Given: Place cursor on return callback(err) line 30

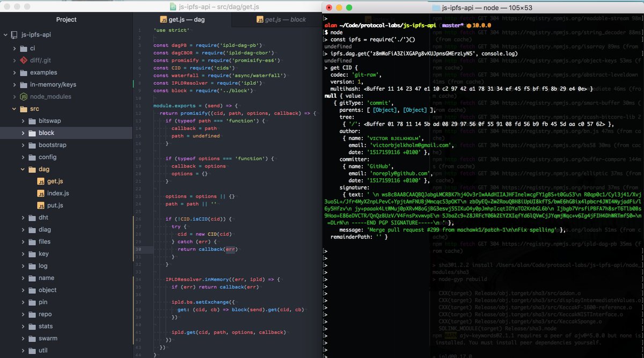Looking at the screenshot, I should click(207, 249).
